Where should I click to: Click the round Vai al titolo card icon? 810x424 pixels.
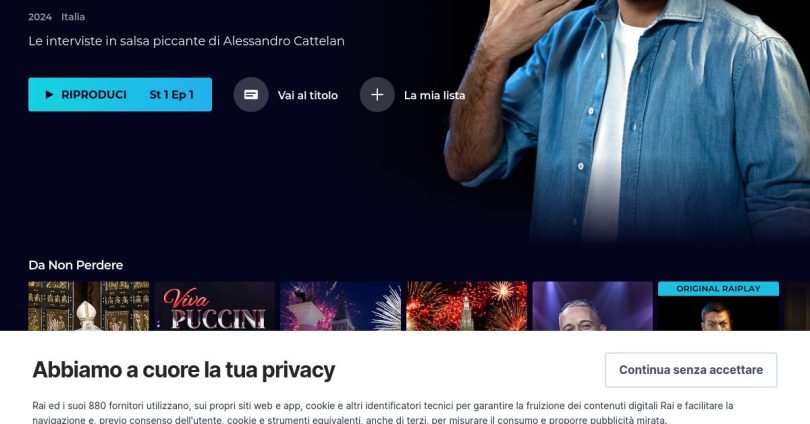click(x=251, y=95)
